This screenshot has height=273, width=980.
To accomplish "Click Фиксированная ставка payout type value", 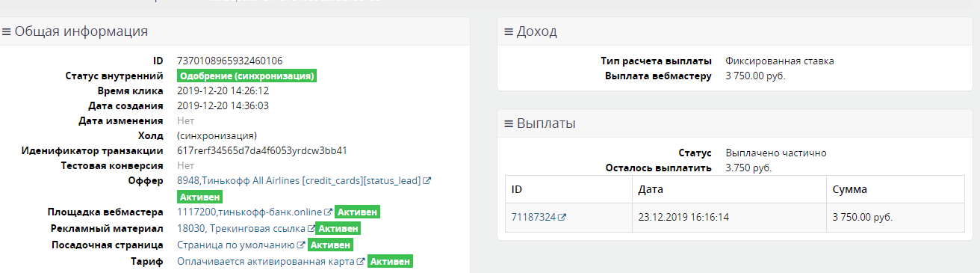I will [779, 61].
